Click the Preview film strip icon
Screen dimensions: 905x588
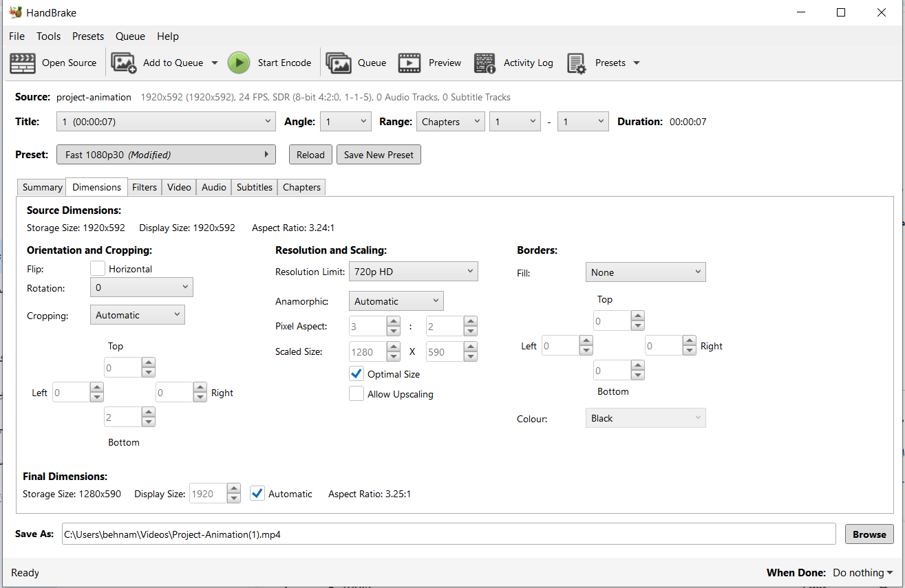[409, 63]
